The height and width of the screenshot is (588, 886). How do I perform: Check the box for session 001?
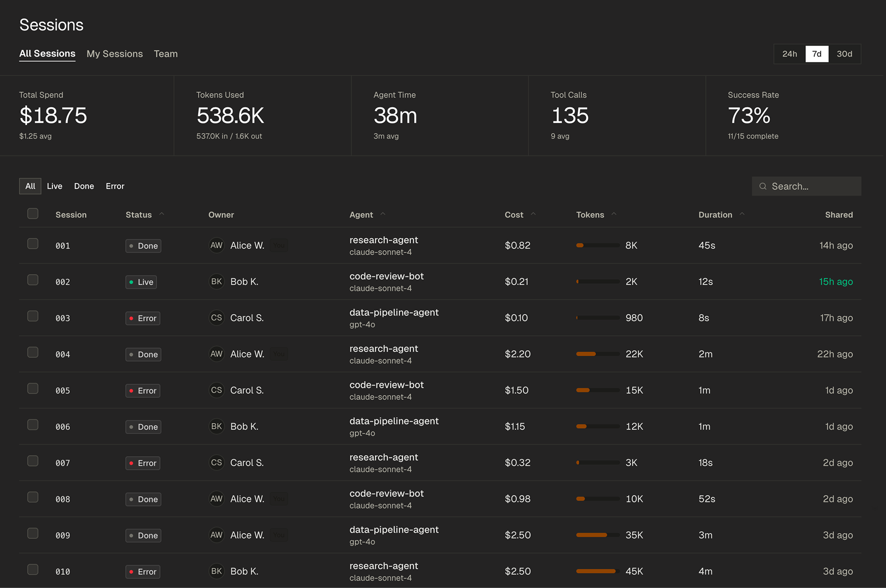click(x=33, y=244)
